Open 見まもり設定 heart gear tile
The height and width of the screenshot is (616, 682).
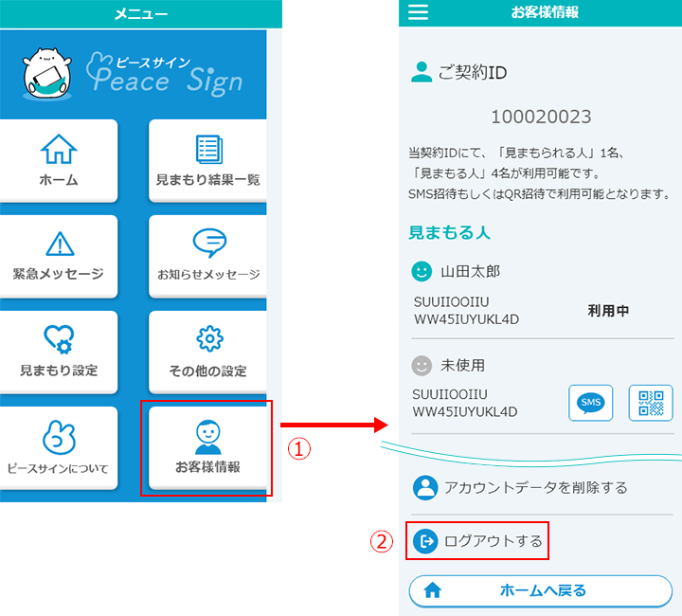[59, 351]
